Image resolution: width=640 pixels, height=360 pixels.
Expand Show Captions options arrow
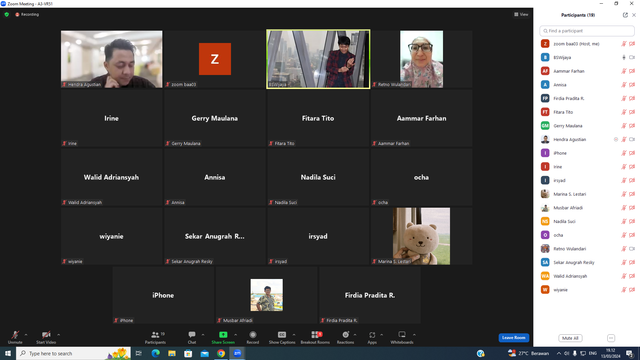click(x=294, y=335)
